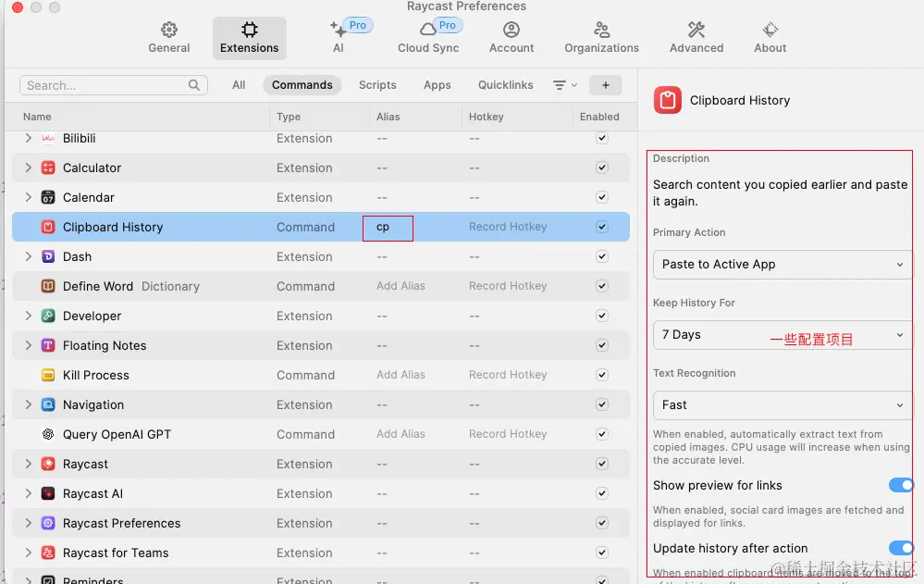Click the Raycast Preferences icon

pos(48,523)
